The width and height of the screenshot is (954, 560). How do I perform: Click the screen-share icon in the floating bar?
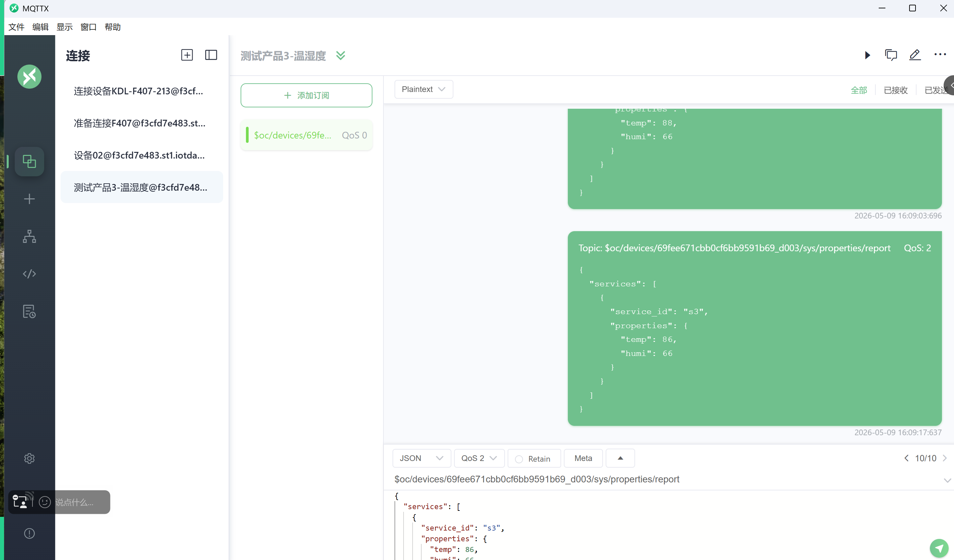pyautogui.click(x=21, y=501)
